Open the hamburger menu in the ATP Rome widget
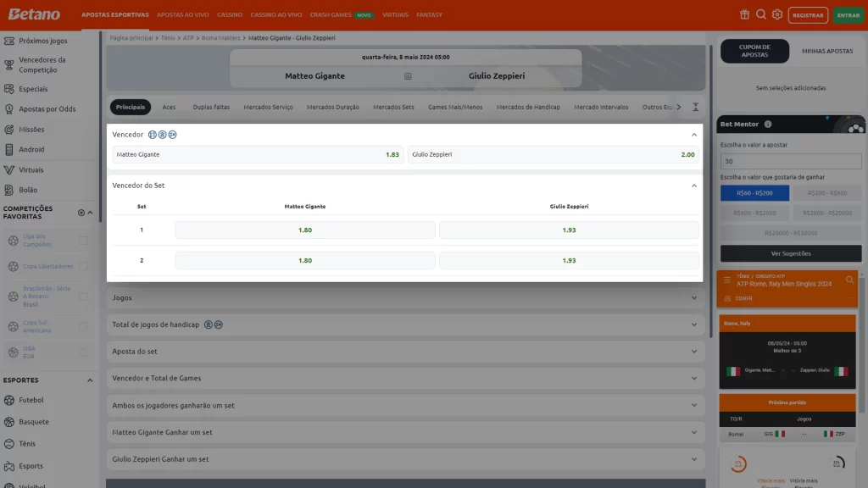 click(726, 280)
